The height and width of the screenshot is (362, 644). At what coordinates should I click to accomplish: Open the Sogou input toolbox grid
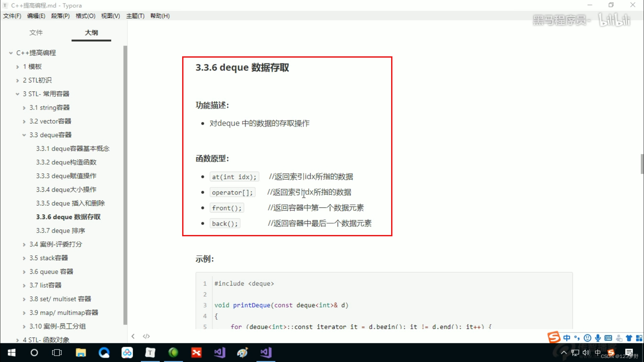(x=640, y=338)
